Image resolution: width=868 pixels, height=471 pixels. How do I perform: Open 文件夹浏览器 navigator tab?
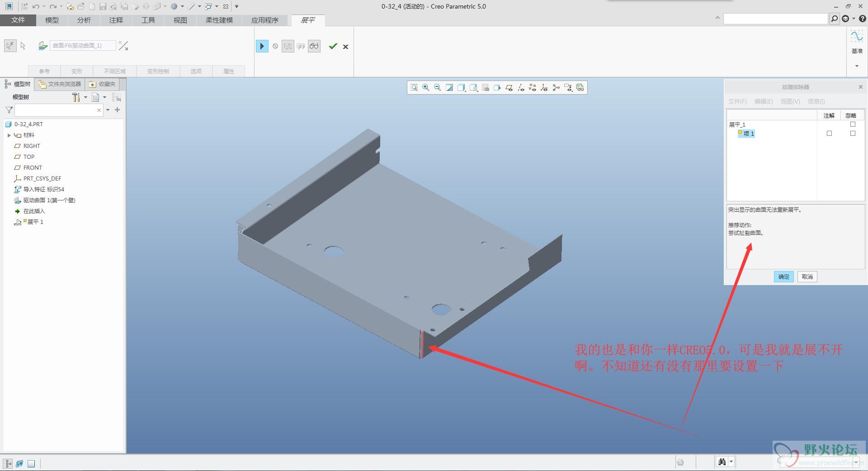click(x=60, y=84)
